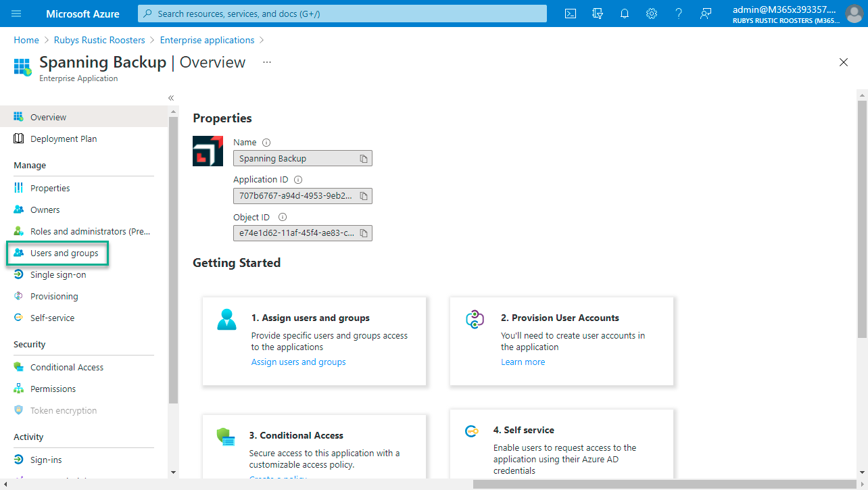Screen dimensions: 868x490
Task: Show info tooltip beside Application ID
Action: click(x=298, y=180)
